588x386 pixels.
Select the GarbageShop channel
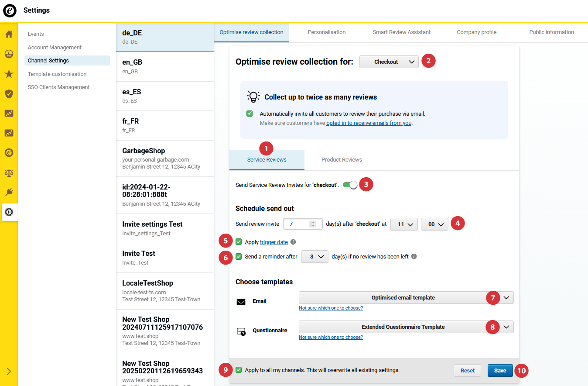(165, 158)
